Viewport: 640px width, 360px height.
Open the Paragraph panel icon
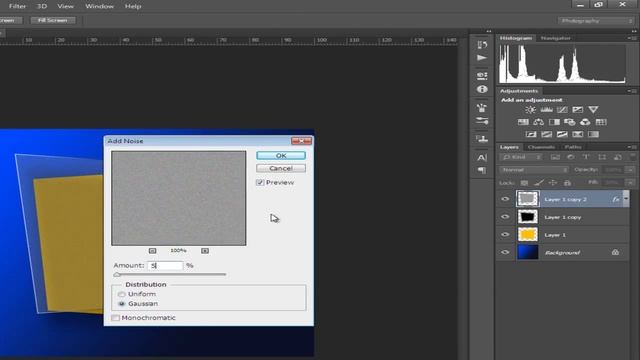(482, 170)
